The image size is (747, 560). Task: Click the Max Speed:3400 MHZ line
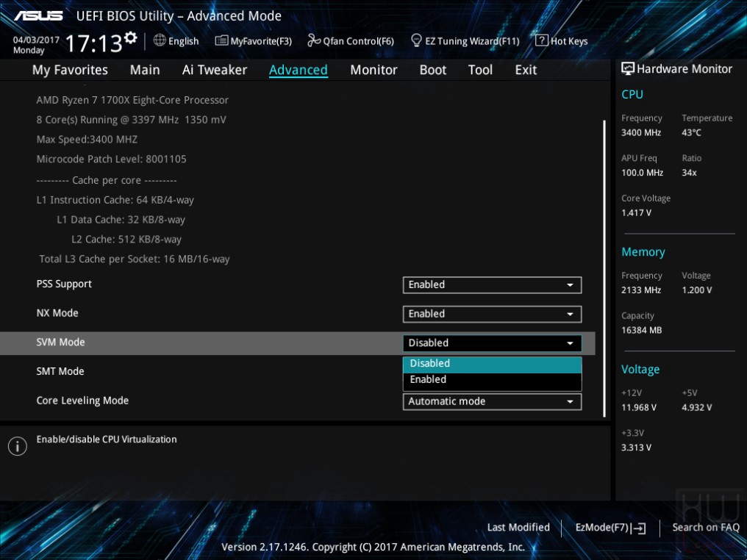tap(87, 140)
